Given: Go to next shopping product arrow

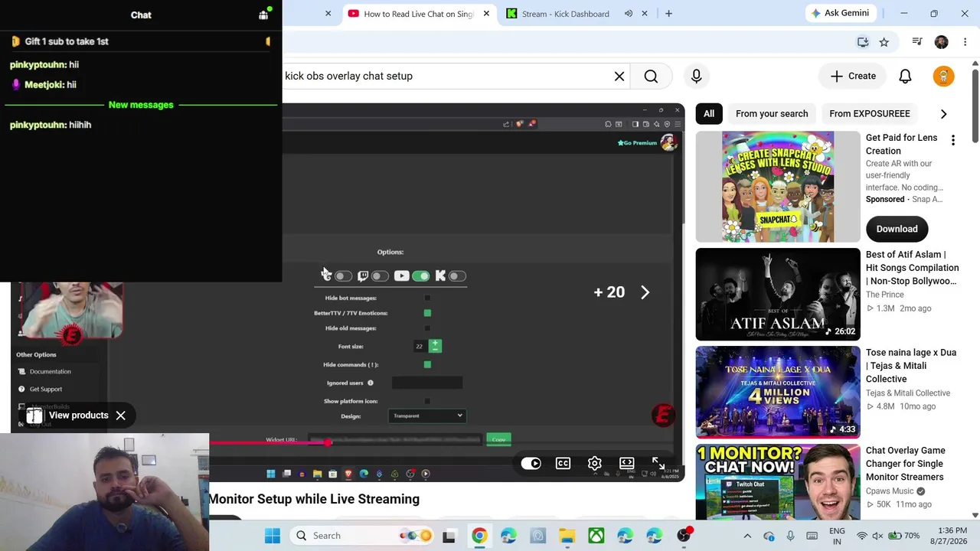Looking at the screenshot, I should point(645,292).
